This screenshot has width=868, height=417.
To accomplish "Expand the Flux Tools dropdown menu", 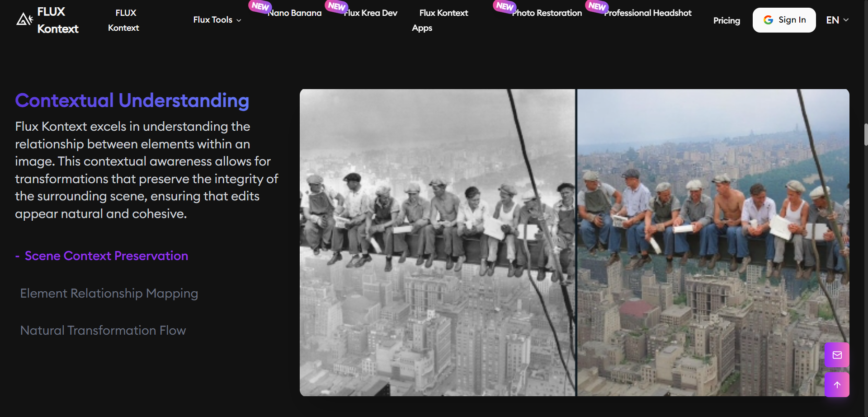I will 217,20.
